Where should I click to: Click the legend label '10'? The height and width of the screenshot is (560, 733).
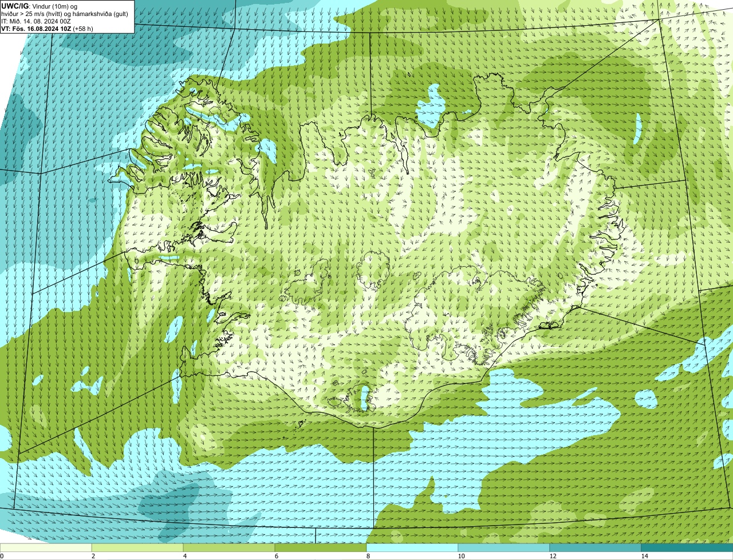tap(461, 556)
